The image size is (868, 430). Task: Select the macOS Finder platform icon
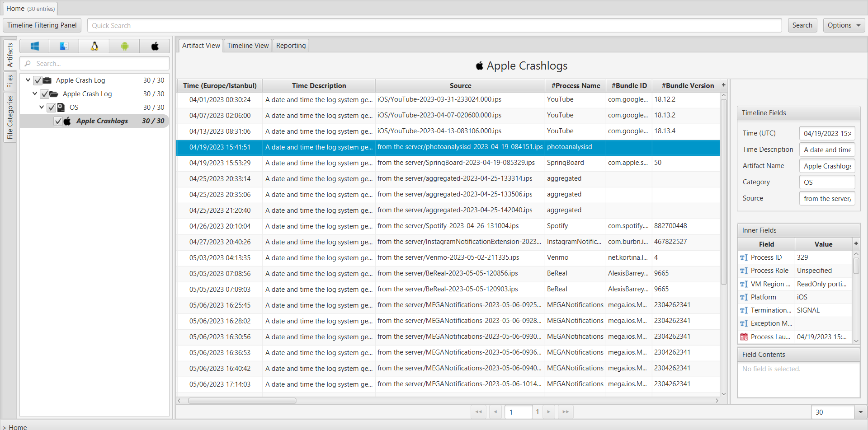pyautogui.click(x=64, y=46)
